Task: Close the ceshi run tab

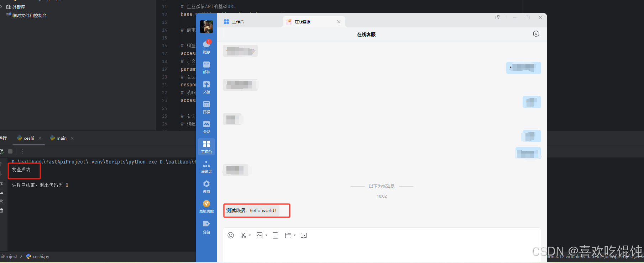Action: 40,138
